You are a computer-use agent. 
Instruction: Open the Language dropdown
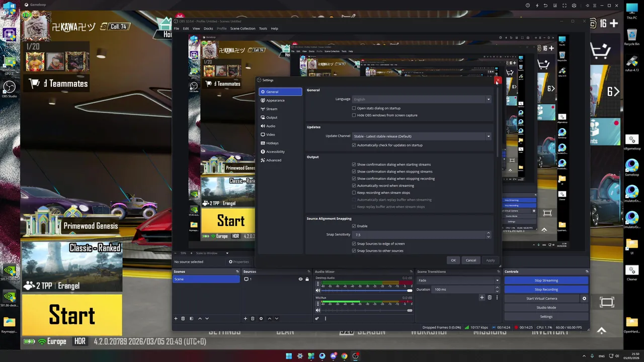[422, 99]
